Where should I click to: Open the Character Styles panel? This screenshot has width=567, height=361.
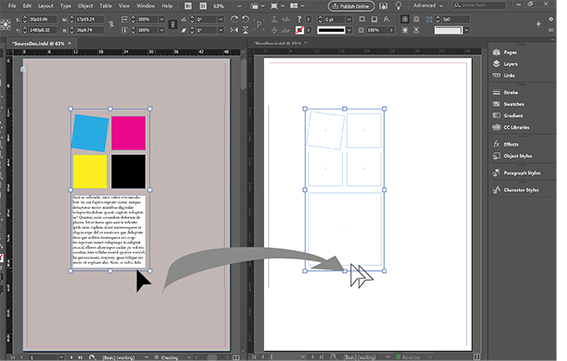[x=515, y=190]
